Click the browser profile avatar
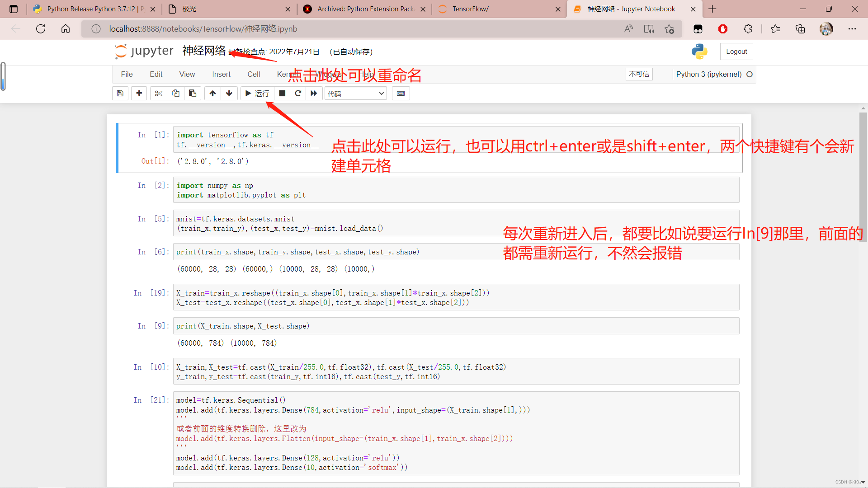This screenshot has height=488, width=868. pos(826,29)
